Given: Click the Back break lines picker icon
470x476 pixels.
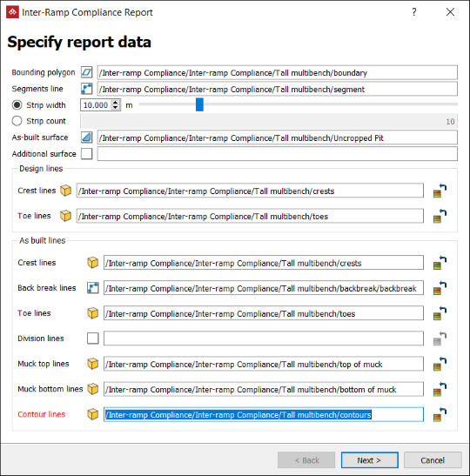Looking at the screenshot, I should coord(93,288).
